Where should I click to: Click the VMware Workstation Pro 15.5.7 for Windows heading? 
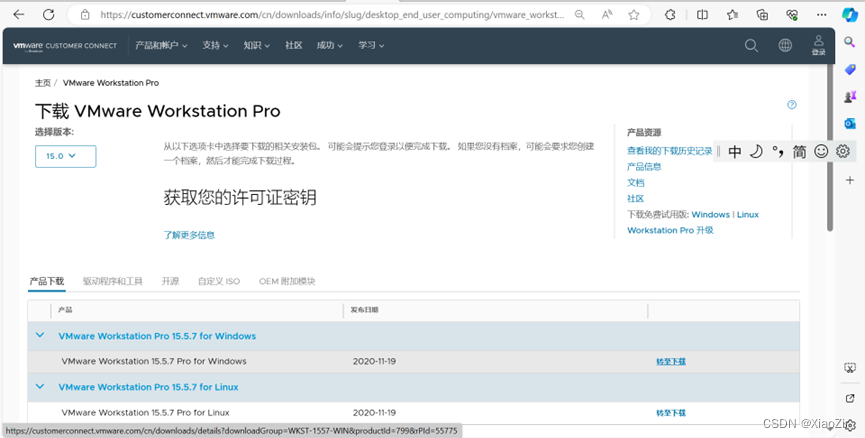click(x=157, y=336)
